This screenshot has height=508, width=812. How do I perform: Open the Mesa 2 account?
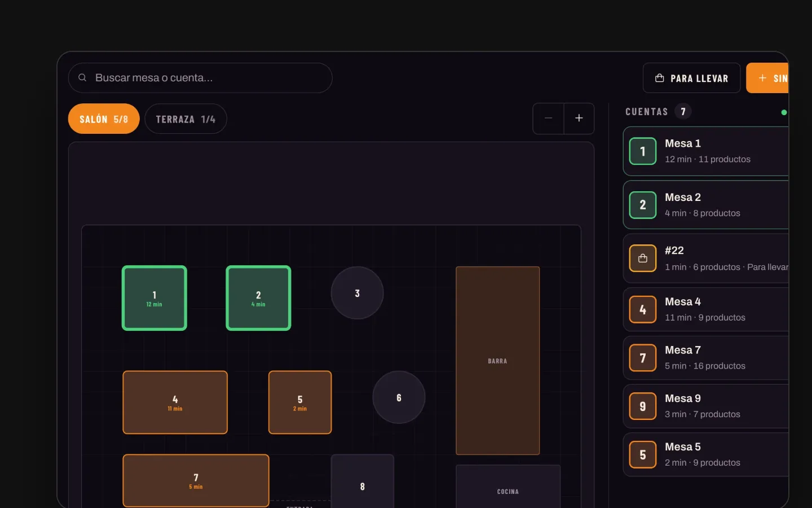pyautogui.click(x=706, y=205)
